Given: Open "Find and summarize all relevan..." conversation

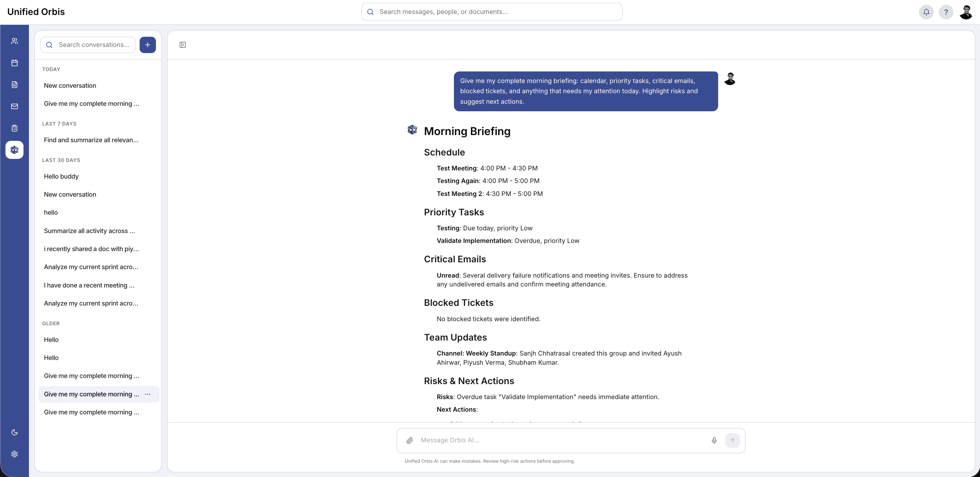Looking at the screenshot, I should click(x=98, y=140).
